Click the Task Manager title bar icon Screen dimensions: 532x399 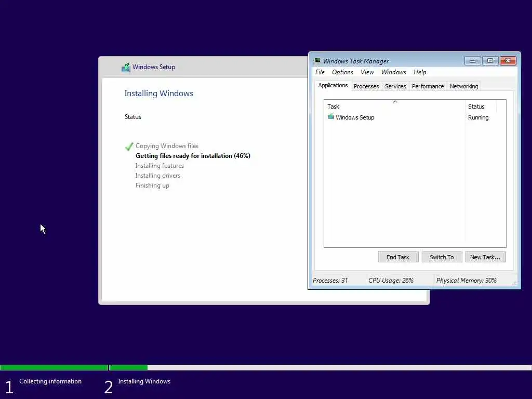pos(317,61)
